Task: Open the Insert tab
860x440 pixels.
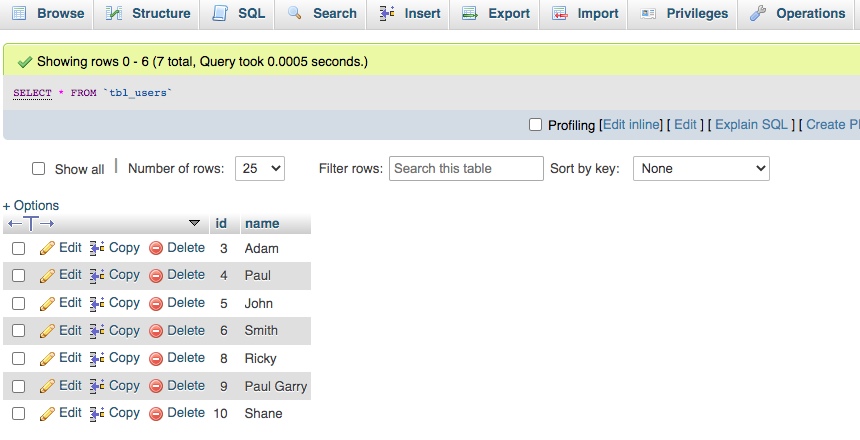Action: pyautogui.click(x=410, y=13)
